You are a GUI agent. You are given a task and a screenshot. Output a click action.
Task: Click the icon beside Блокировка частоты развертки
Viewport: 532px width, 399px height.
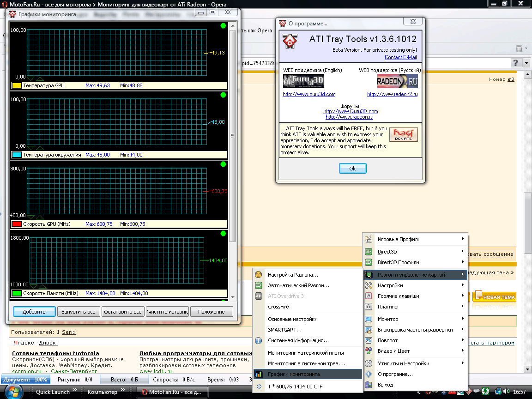(369, 330)
